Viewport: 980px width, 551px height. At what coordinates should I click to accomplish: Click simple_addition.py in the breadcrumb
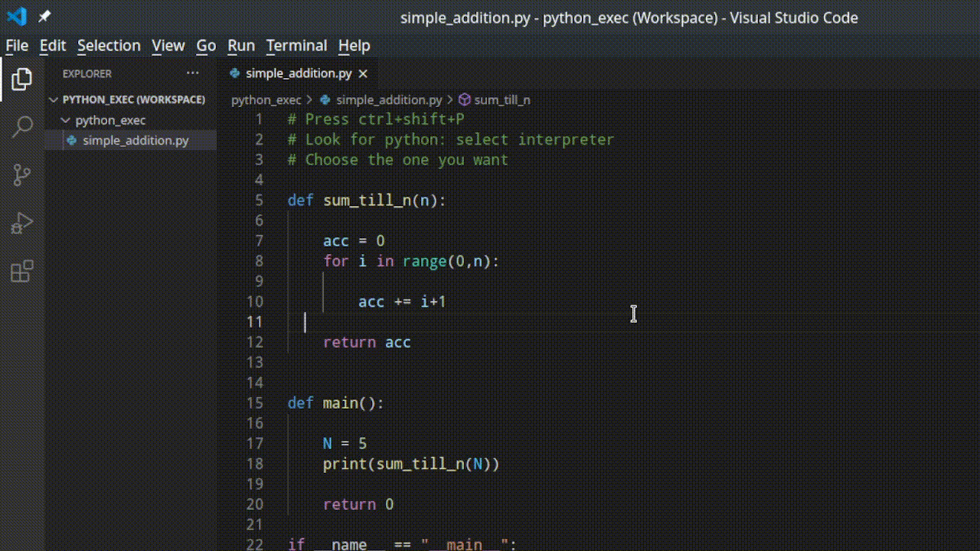[389, 99]
